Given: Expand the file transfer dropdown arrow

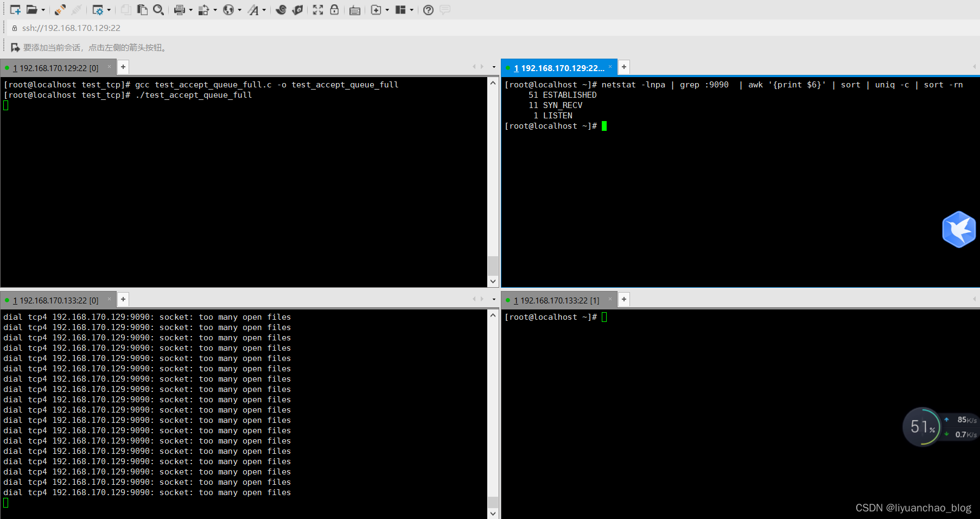Looking at the screenshot, I should [215, 10].
